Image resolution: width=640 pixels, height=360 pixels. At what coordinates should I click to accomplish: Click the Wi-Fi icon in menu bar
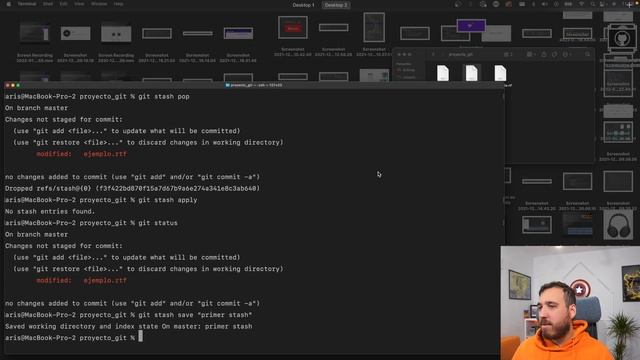pyautogui.click(x=582, y=4)
